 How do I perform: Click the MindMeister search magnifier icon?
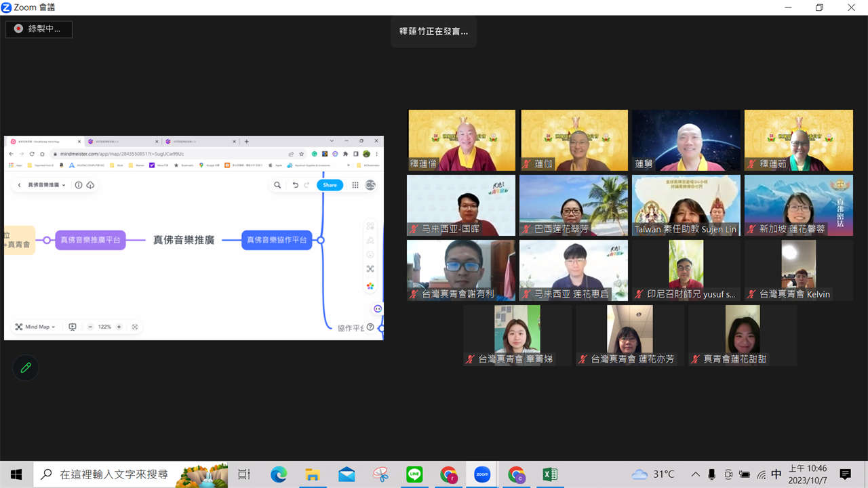(277, 185)
